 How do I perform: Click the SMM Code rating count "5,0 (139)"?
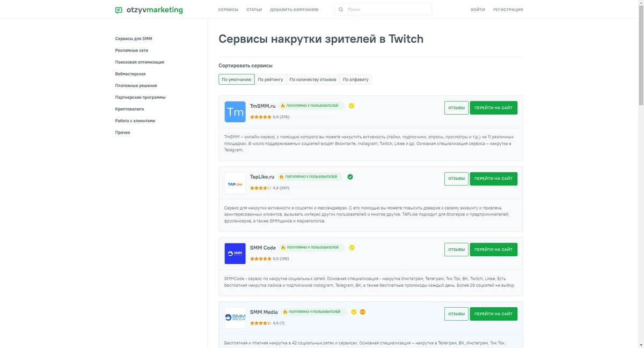281,258
